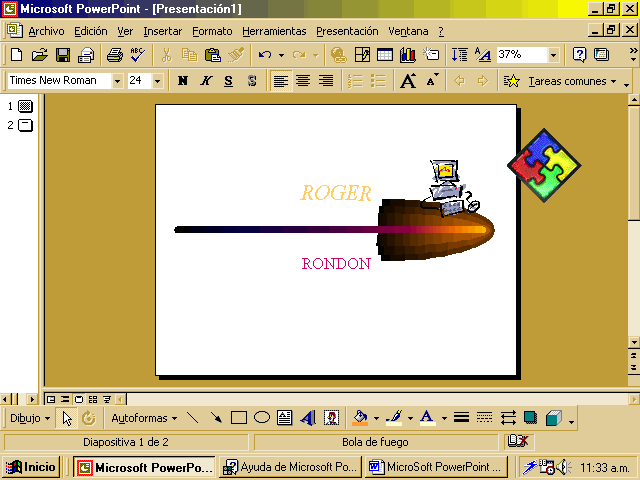This screenshot has width=640, height=480.
Task: Toggle Bold (N) formatting
Action: tap(183, 81)
